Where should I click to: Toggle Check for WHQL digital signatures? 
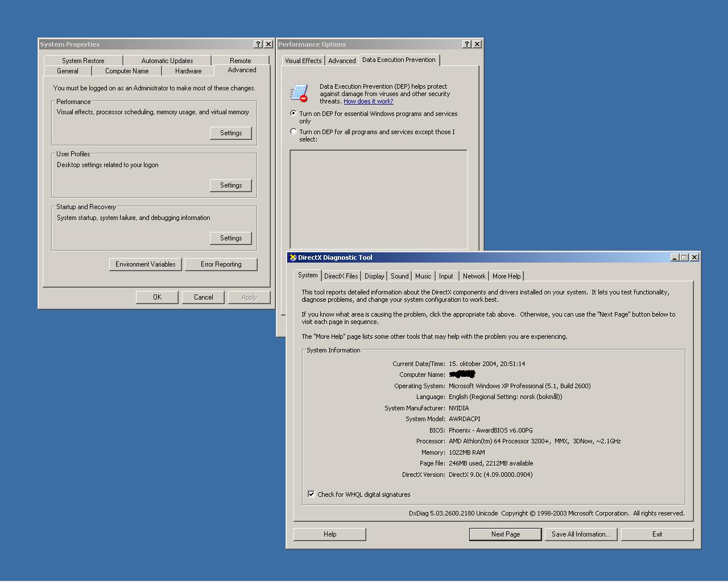(x=311, y=494)
